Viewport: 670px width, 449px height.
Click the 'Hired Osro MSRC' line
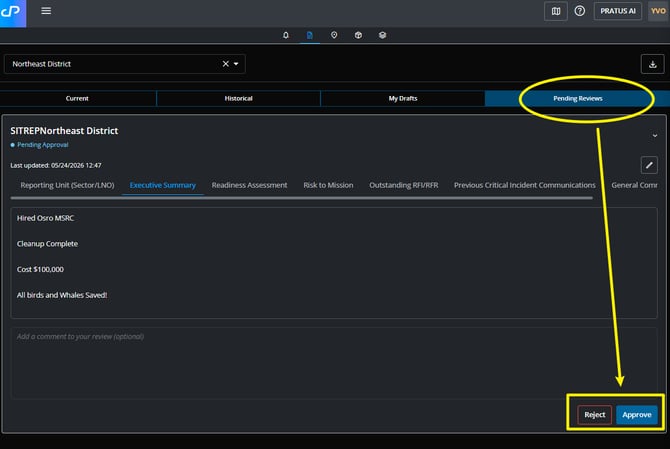45,218
